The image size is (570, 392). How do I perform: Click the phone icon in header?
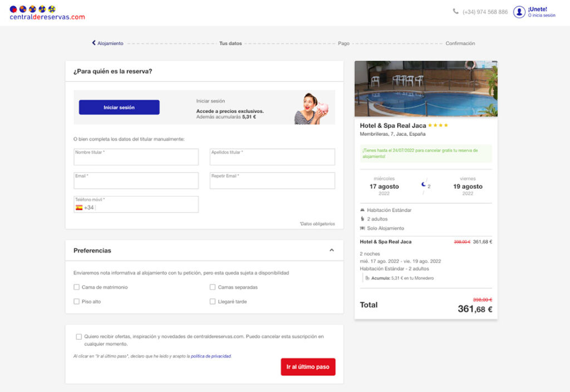pyautogui.click(x=455, y=11)
